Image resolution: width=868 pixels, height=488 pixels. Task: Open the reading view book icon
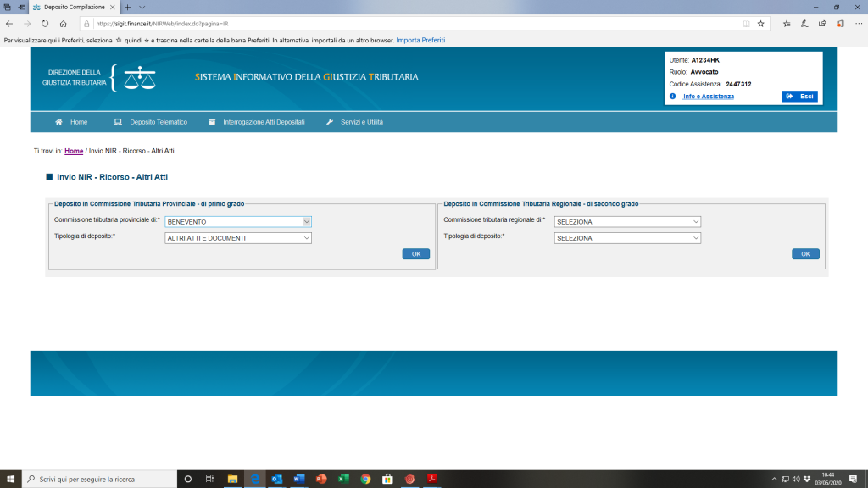pos(746,24)
